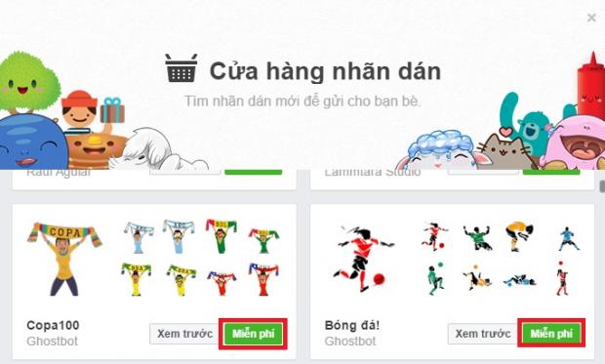Click the red ketchup bottle character
This screenshot has width=605, height=364.
tap(590, 86)
